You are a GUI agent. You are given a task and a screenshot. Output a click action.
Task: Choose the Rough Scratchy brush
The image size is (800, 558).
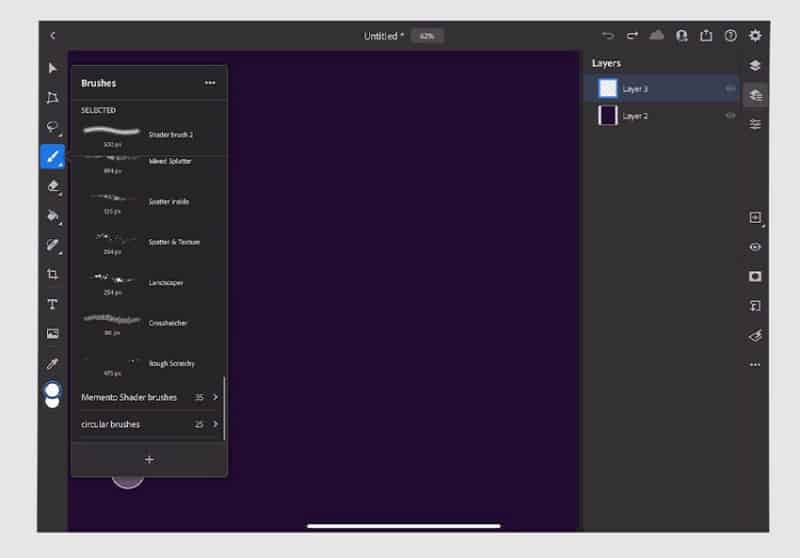[149, 365]
